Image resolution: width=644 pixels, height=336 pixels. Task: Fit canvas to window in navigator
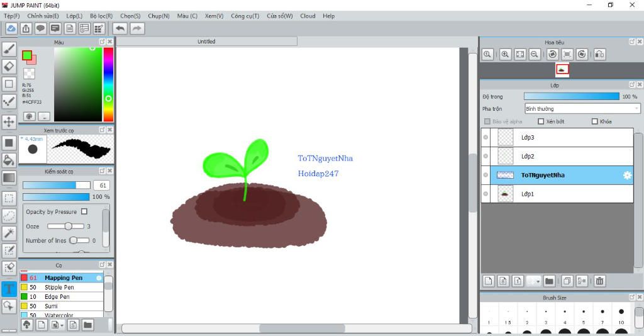point(520,54)
